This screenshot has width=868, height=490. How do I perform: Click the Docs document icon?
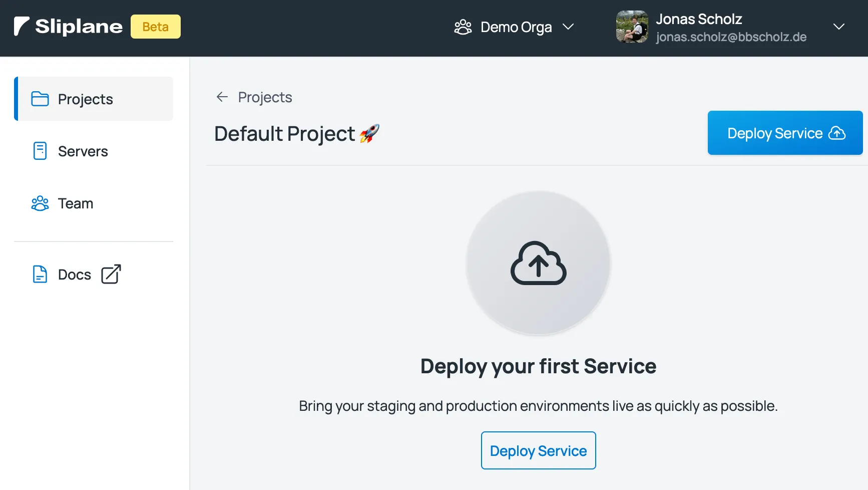point(40,275)
